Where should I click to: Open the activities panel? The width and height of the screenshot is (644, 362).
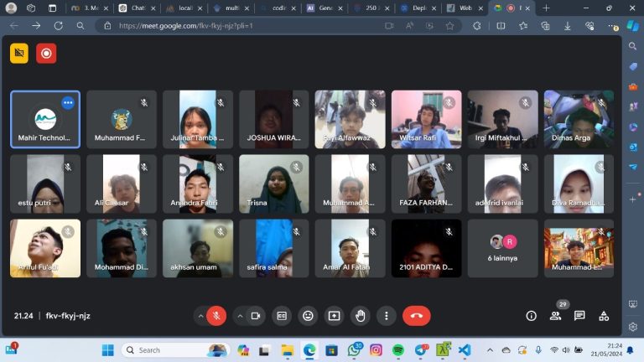coord(604,316)
